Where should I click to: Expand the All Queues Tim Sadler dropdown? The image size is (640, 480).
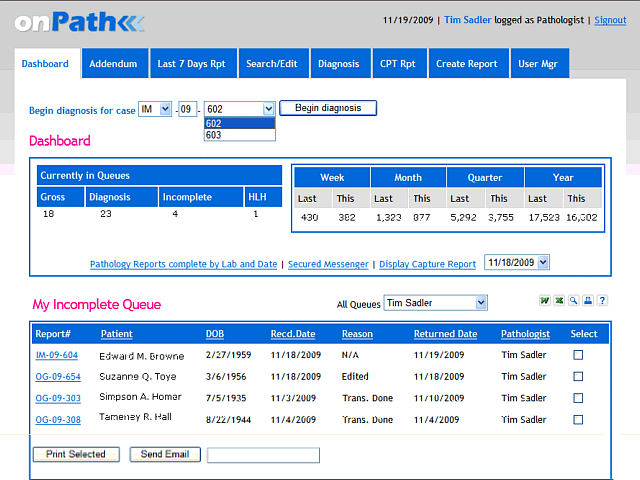(436, 303)
